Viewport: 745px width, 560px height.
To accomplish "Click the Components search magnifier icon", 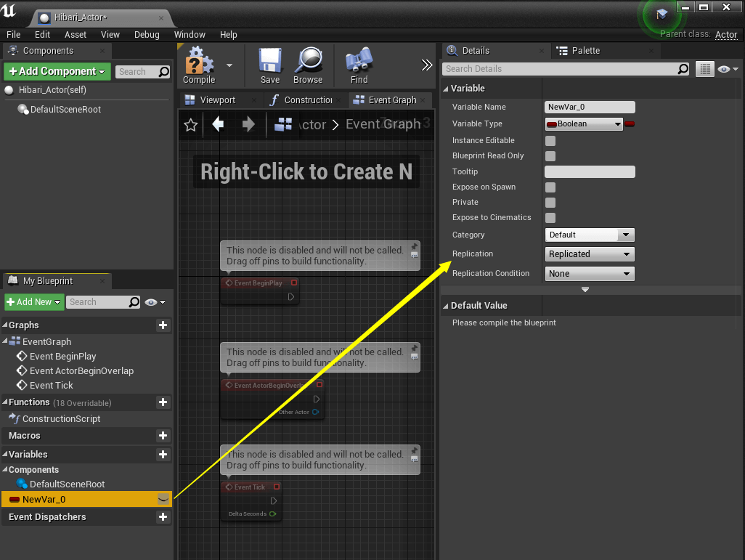I will tap(163, 72).
